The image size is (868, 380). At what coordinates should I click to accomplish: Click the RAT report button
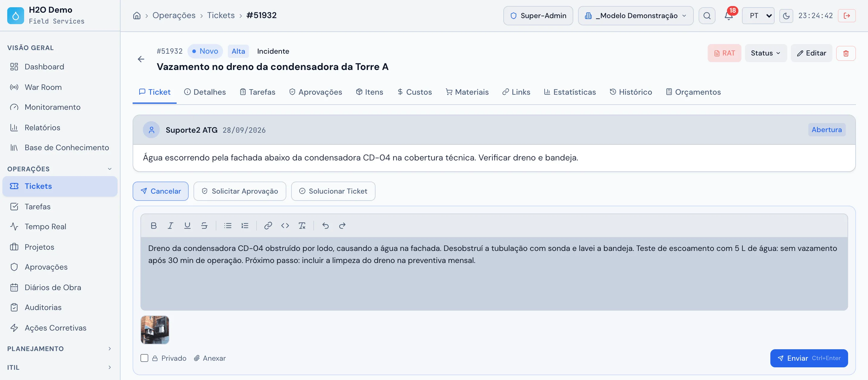pyautogui.click(x=724, y=53)
